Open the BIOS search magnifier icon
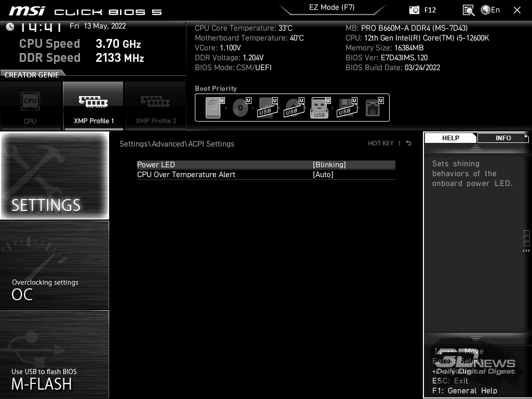The width and height of the screenshot is (532, 399). point(469,10)
